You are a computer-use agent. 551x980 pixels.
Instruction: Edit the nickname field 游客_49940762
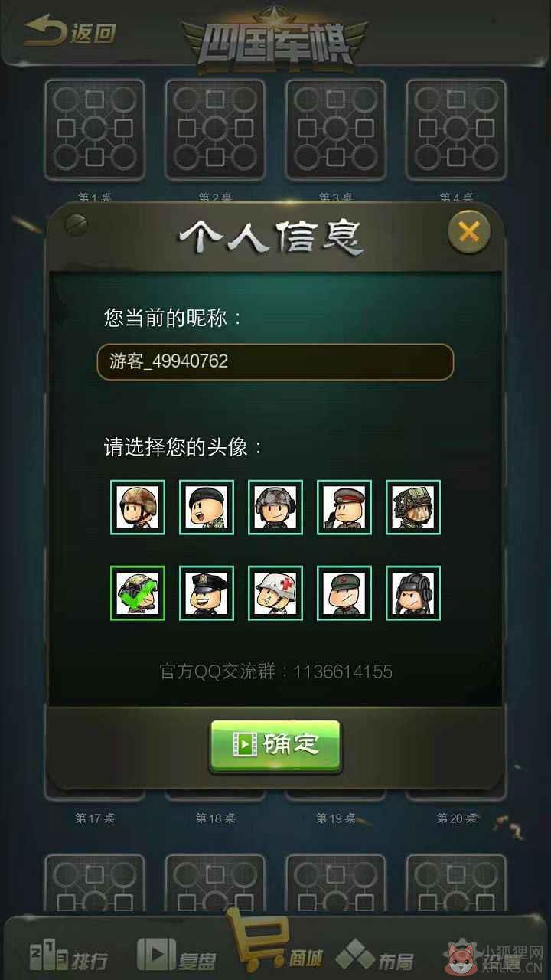tap(275, 361)
